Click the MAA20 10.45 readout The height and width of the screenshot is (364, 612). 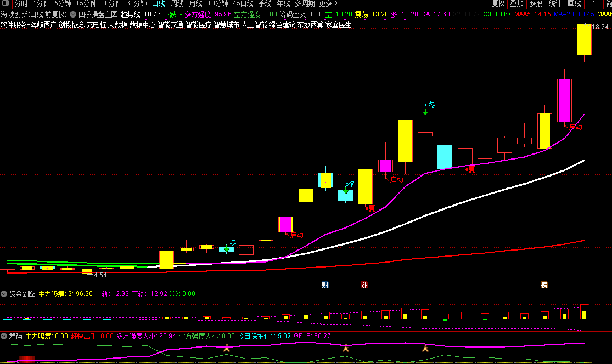coord(574,14)
